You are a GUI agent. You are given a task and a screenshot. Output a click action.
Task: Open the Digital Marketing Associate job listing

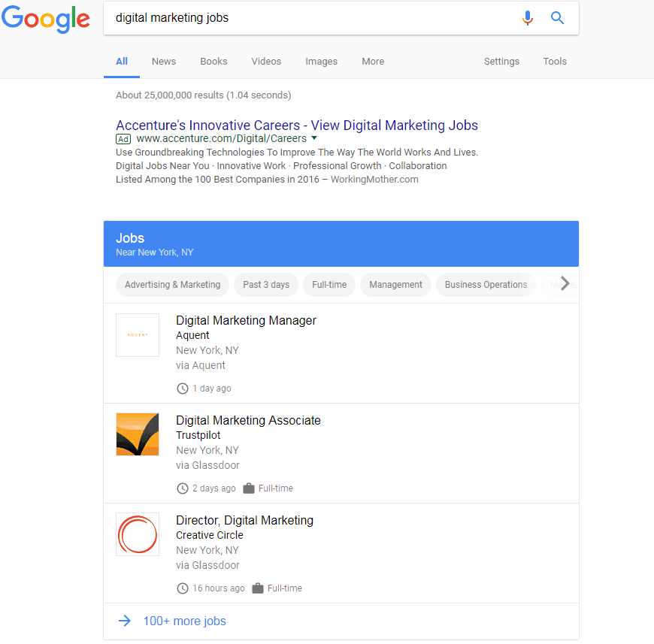341,453
